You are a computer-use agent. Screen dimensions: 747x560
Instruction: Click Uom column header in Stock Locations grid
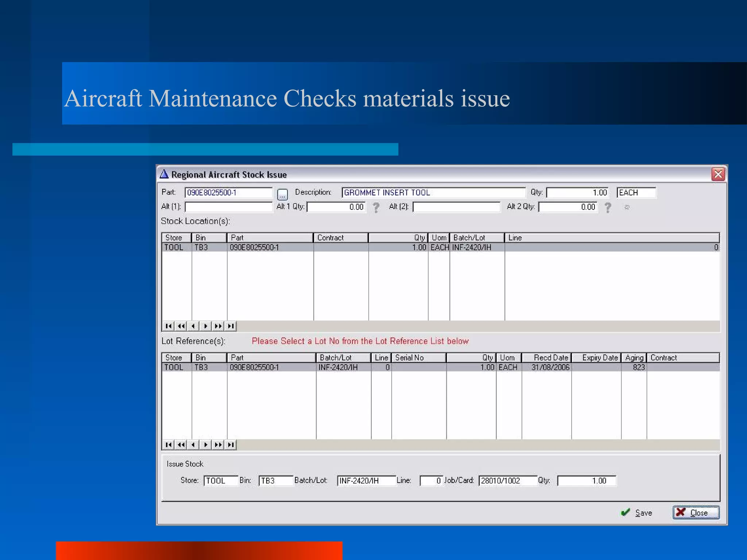click(439, 238)
